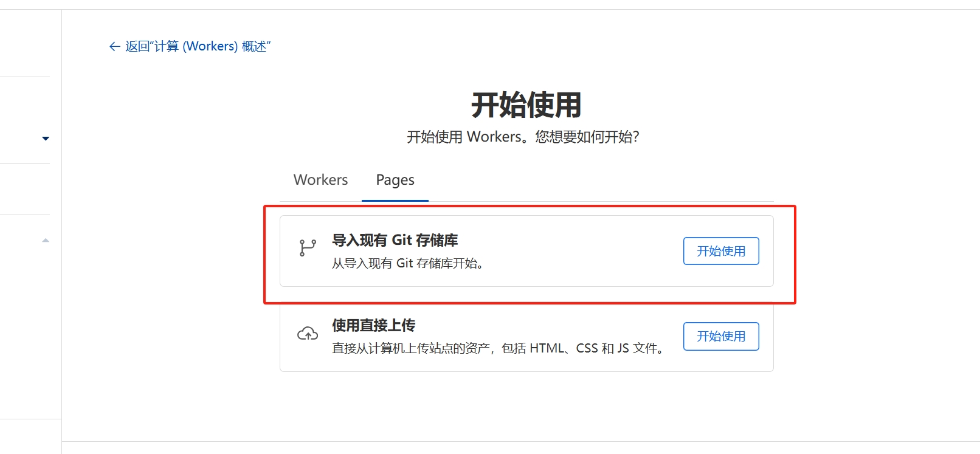Switch to the Workers tab
The image size is (980, 454).
click(x=320, y=180)
